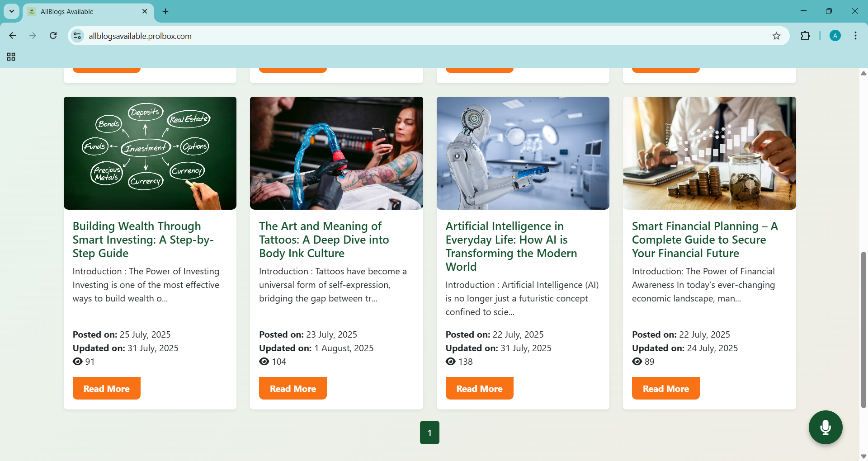The width and height of the screenshot is (868, 461).
Task: View site information icon in address bar
Action: pos(78,36)
